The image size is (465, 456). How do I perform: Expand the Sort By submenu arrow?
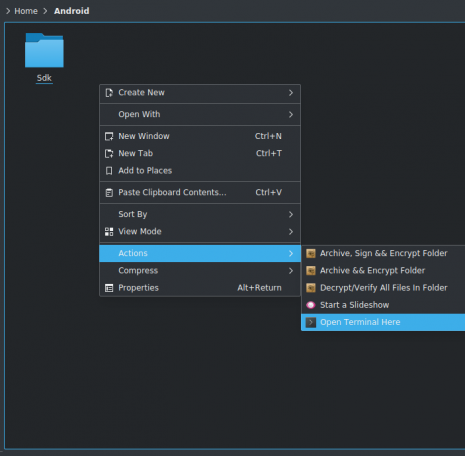(291, 214)
